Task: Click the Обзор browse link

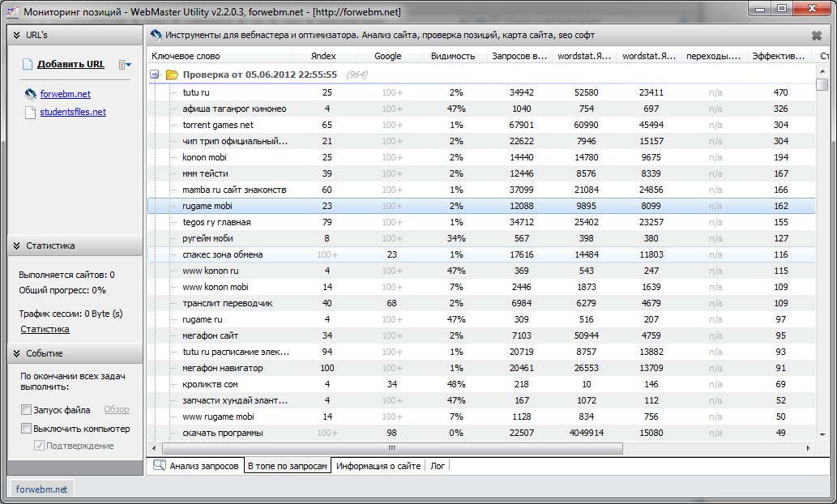Action: (x=116, y=410)
